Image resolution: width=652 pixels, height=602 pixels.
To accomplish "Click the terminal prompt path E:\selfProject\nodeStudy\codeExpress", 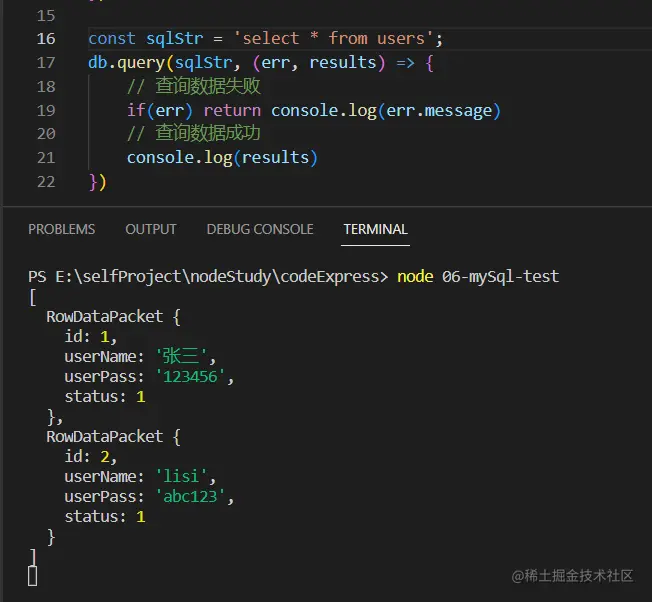I will click(x=217, y=276).
